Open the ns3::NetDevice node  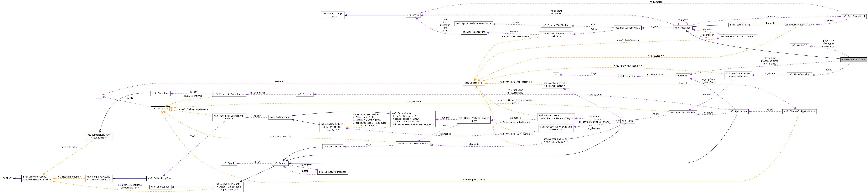(333, 147)
